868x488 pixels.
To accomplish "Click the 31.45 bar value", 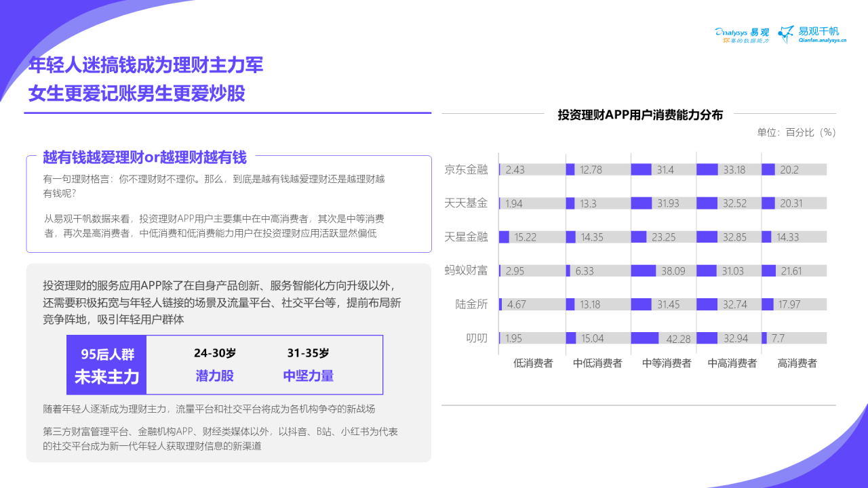I will (668, 304).
